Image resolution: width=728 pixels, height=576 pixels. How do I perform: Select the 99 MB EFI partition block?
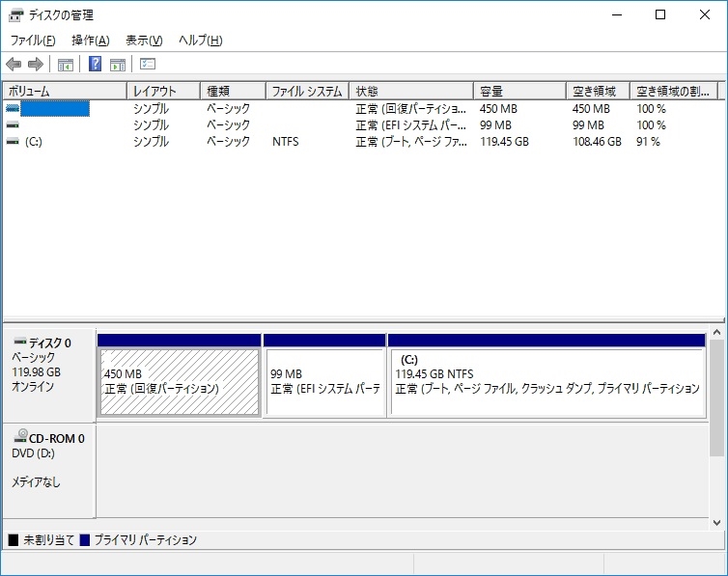324,375
